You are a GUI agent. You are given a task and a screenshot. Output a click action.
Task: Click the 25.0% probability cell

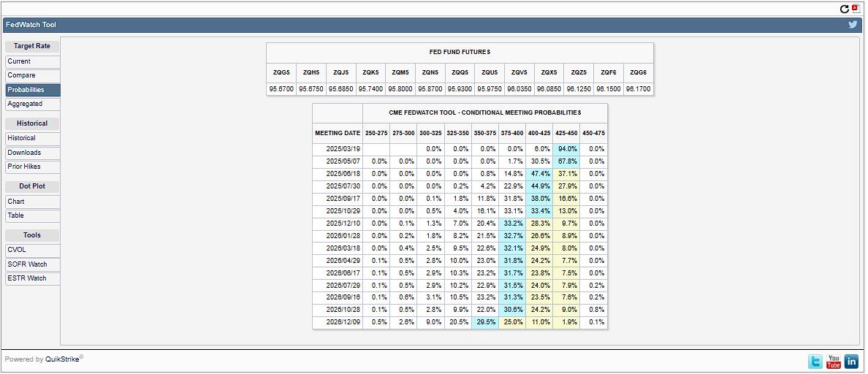click(512, 322)
